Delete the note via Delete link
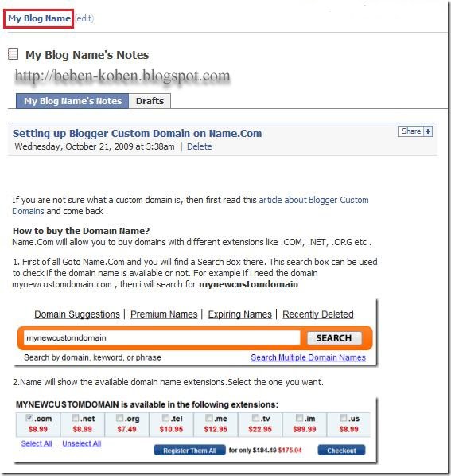Image resolution: width=451 pixels, height=476 pixels. point(200,146)
